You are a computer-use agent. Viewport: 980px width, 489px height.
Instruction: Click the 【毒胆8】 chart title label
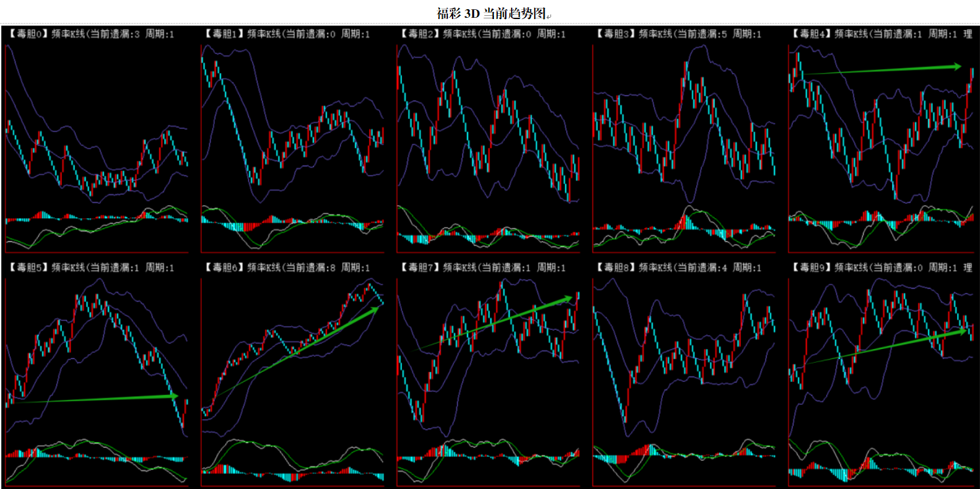pos(613,268)
